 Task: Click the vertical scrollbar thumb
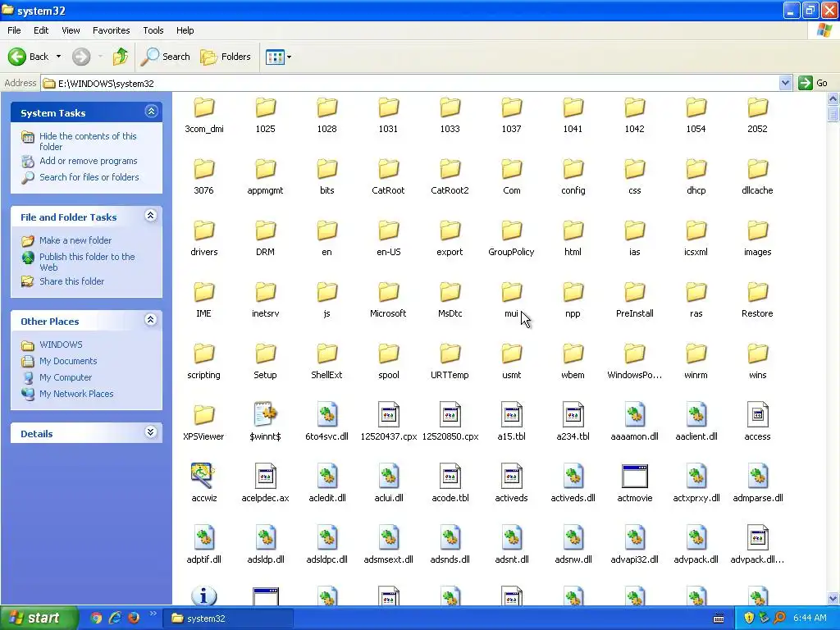pos(833,114)
